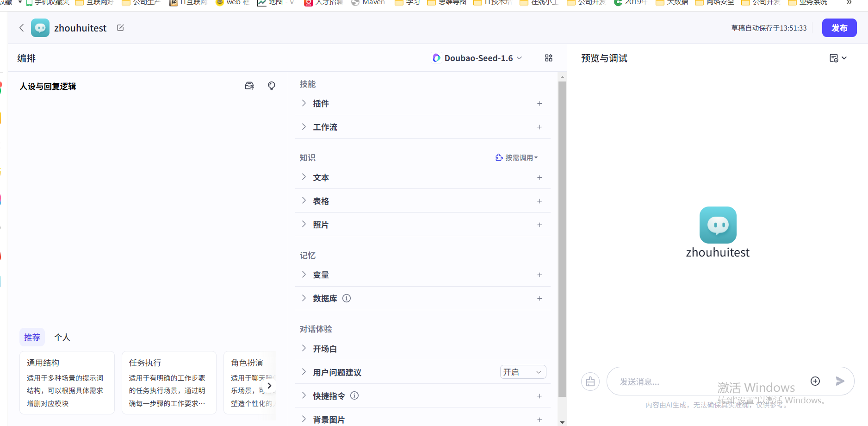Open the Maven bookmark
The image size is (868, 426).
point(368,3)
